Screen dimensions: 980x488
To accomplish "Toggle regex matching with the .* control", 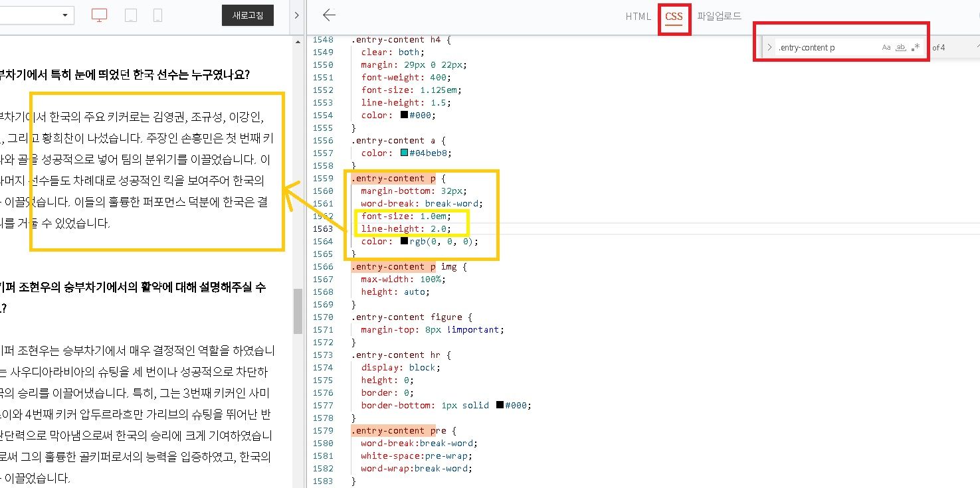I will pos(916,46).
